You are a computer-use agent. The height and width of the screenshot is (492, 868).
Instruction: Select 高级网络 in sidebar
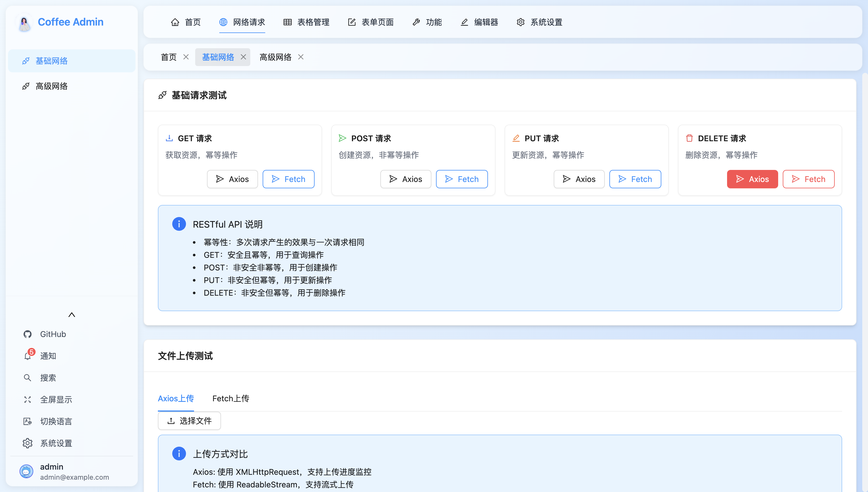pyautogui.click(x=52, y=86)
